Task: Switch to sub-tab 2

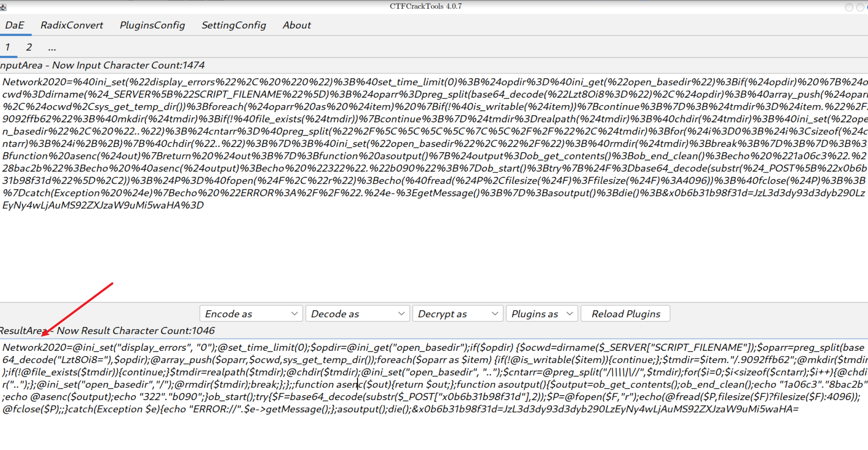Action: pyautogui.click(x=29, y=47)
